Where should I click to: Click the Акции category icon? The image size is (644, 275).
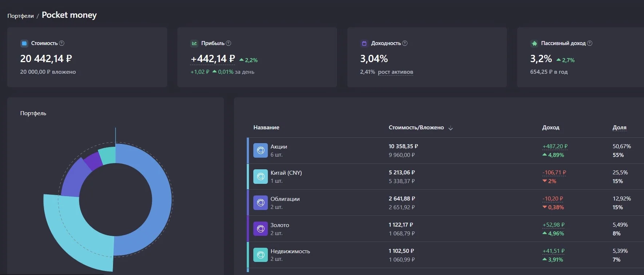tap(261, 150)
